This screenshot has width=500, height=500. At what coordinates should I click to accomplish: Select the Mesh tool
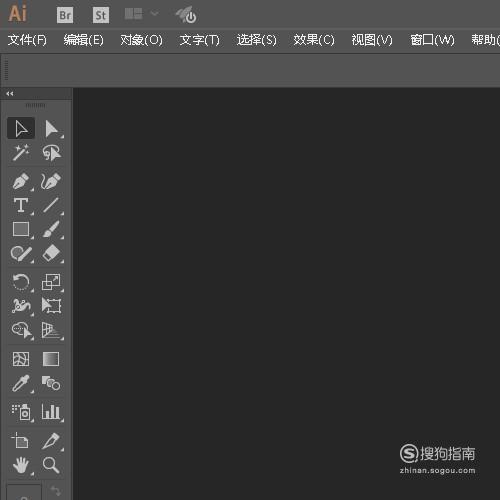click(x=21, y=359)
